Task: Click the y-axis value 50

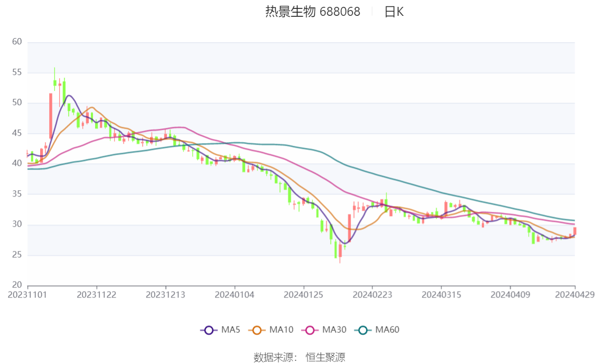Action: (17, 102)
